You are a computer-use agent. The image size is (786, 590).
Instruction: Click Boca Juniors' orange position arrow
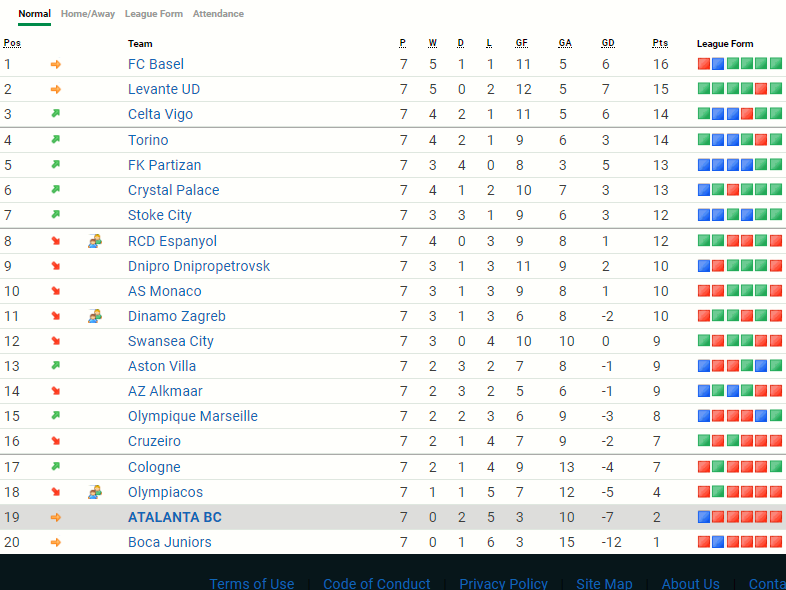click(56, 542)
